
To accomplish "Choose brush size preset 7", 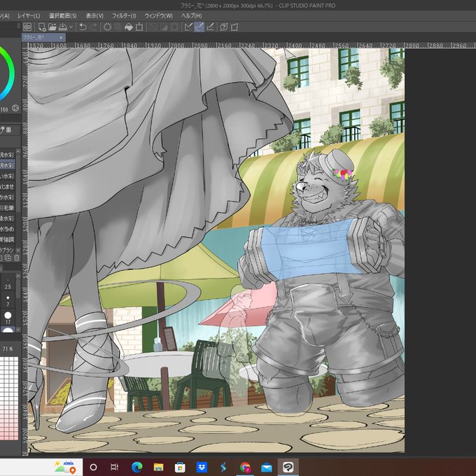I will click(8, 300).
